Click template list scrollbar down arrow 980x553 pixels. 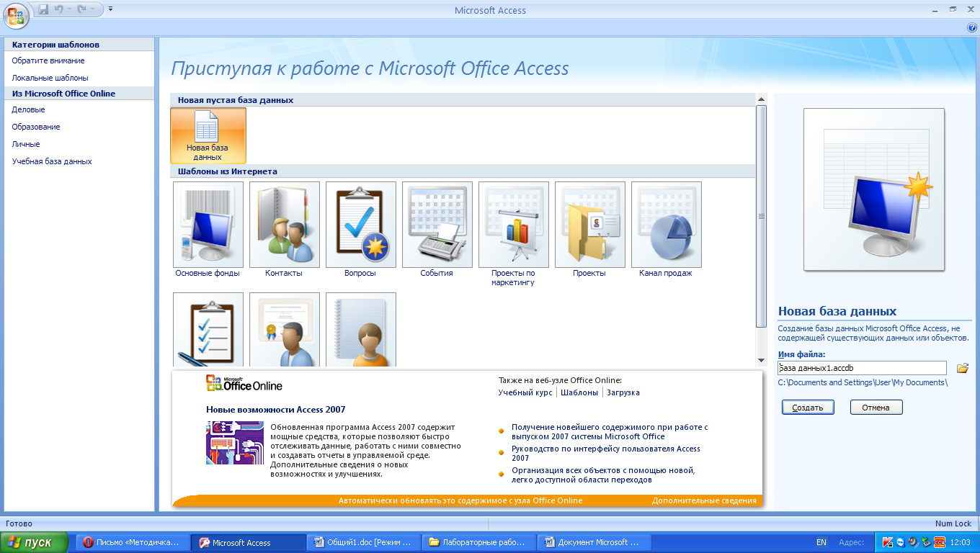[761, 360]
